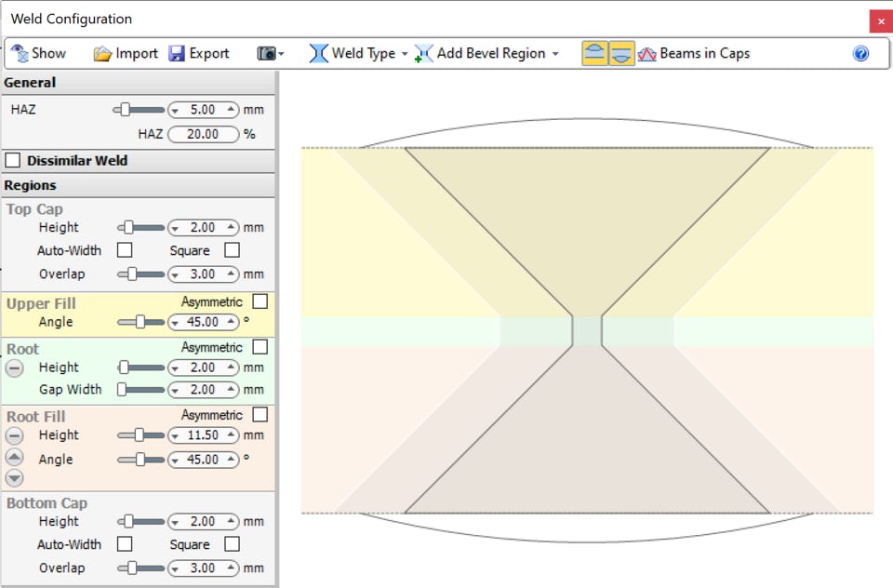Click the root gap in weld preview
This screenshot has height=588, width=893.
(587, 331)
